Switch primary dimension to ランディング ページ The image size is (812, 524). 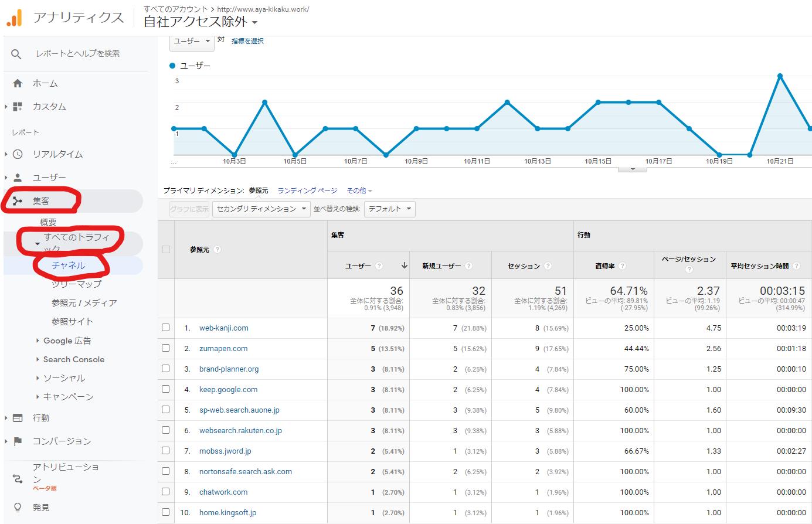pos(307,191)
